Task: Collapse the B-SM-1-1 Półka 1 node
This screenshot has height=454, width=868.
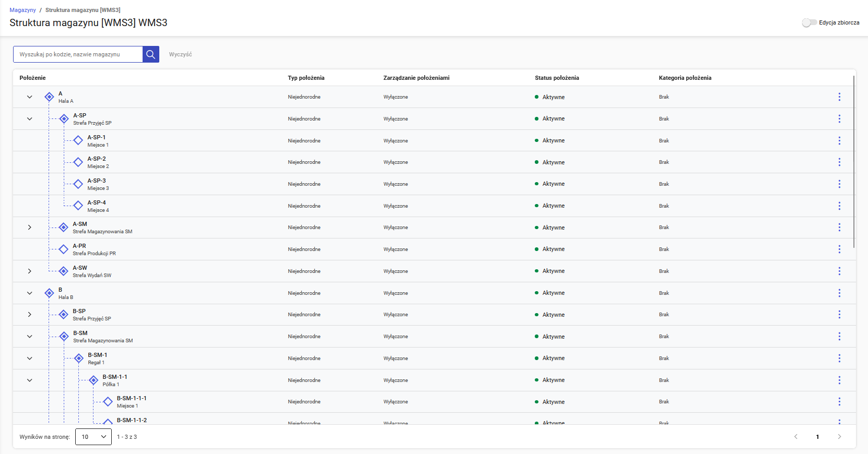Action: (x=30, y=380)
